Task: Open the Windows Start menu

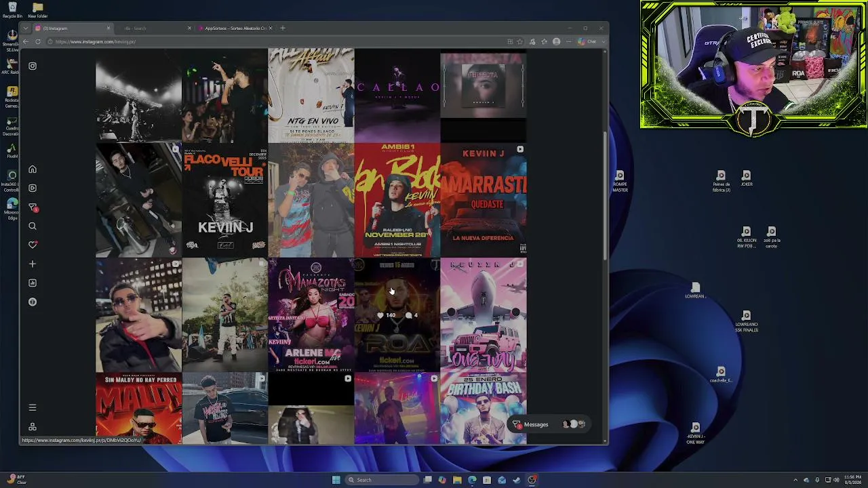Action: [x=336, y=480]
